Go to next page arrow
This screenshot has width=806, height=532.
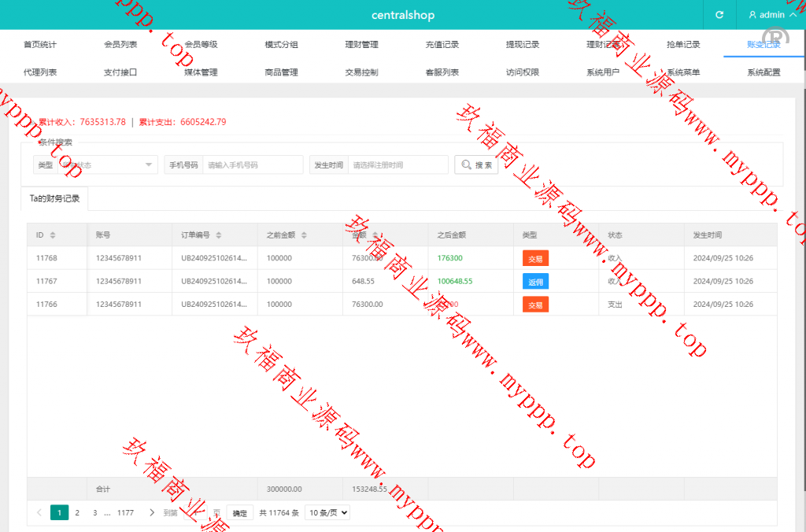(x=152, y=513)
